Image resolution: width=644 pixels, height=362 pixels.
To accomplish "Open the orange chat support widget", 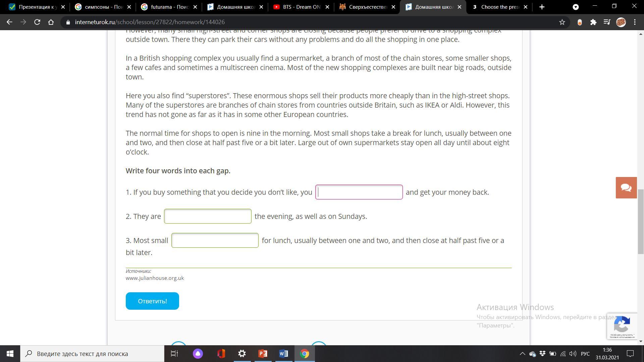I will [626, 188].
